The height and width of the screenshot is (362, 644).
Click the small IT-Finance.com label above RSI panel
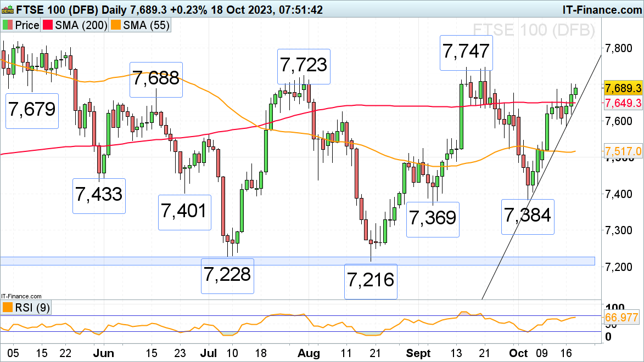coord(21,296)
